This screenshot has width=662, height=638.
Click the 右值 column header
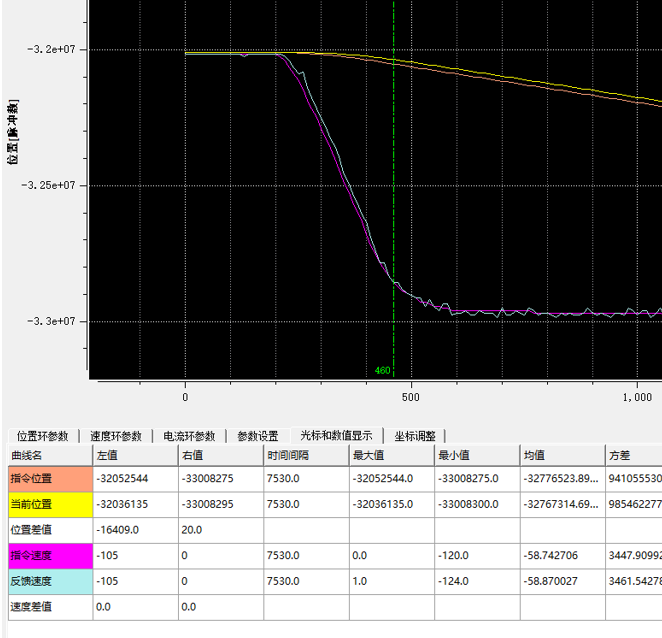[x=221, y=456]
